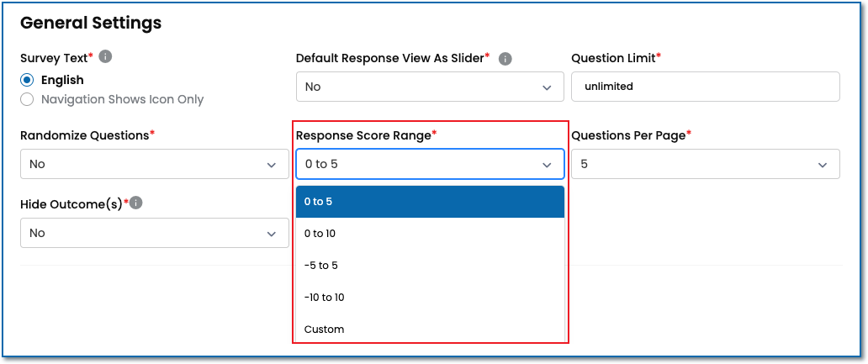Pick the -5 to 5 range option
868x364 pixels.
tap(429, 266)
